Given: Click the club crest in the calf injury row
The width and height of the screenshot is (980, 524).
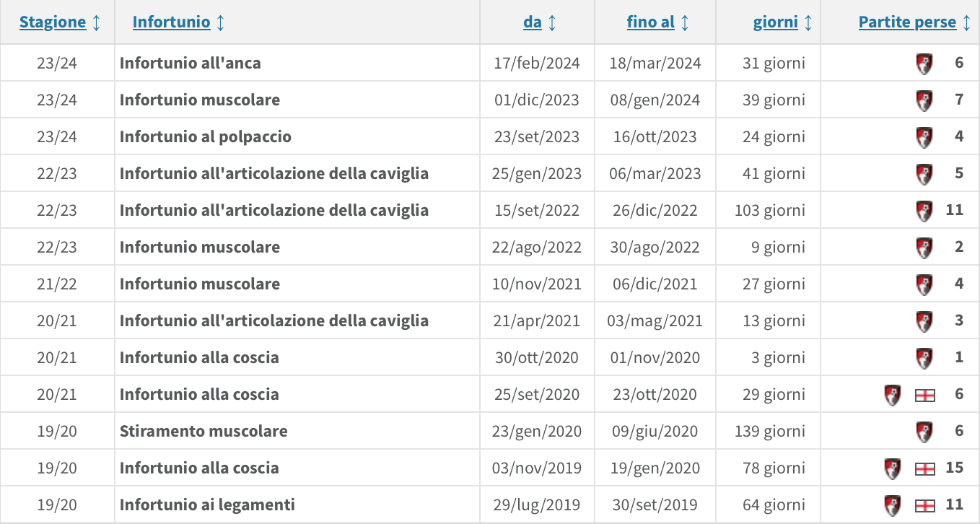Looking at the screenshot, I should 924,136.
